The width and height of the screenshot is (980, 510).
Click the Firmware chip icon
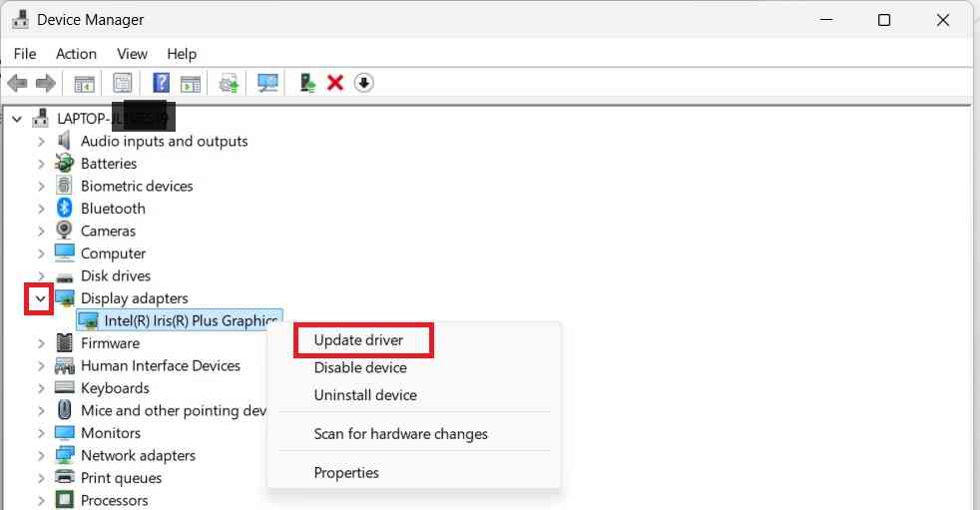click(x=64, y=342)
